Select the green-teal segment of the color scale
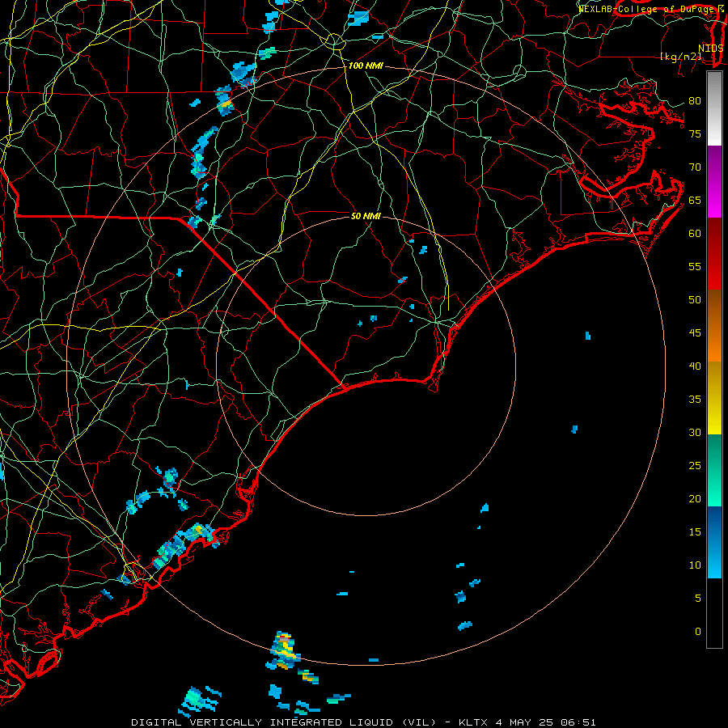 tap(714, 470)
